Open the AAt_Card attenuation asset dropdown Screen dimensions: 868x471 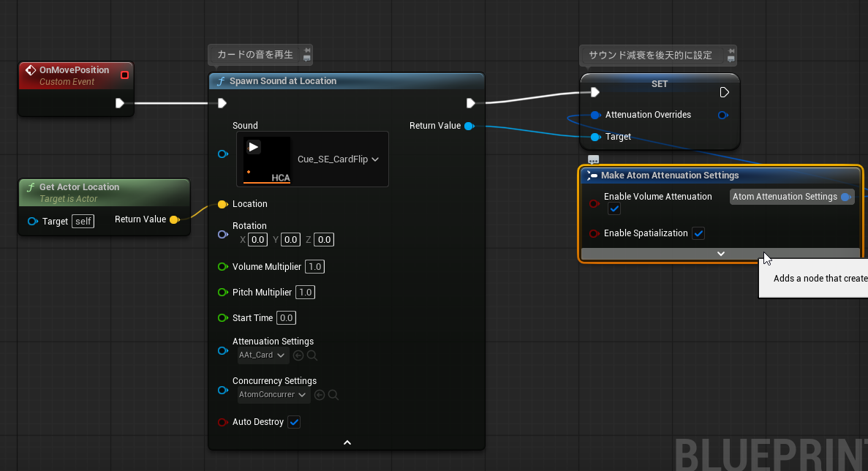(263, 355)
